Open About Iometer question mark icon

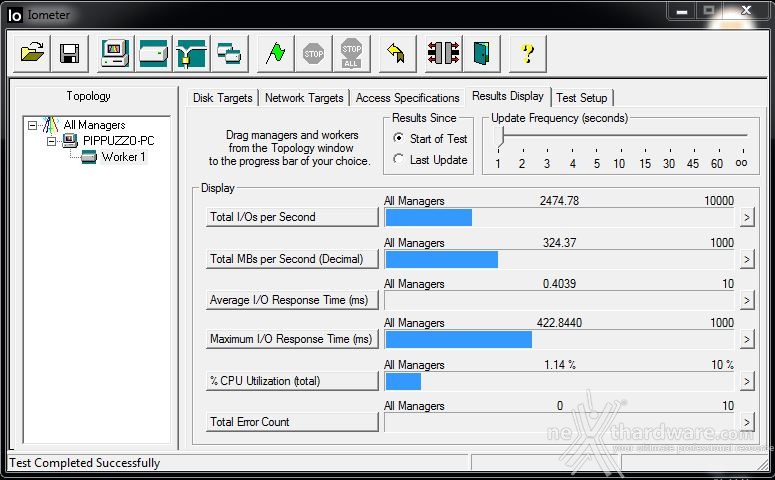tap(527, 53)
